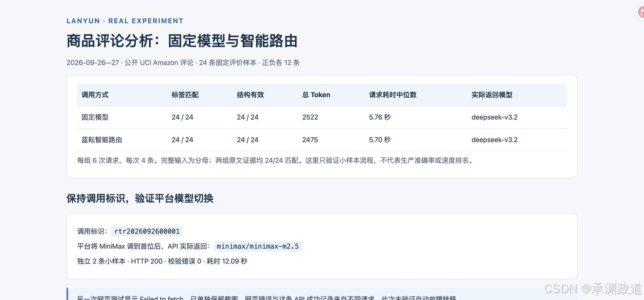Screen dimensions: 644x300
Task: Click the minimax/minimax-m2.5 code tag
Action: click(258, 246)
